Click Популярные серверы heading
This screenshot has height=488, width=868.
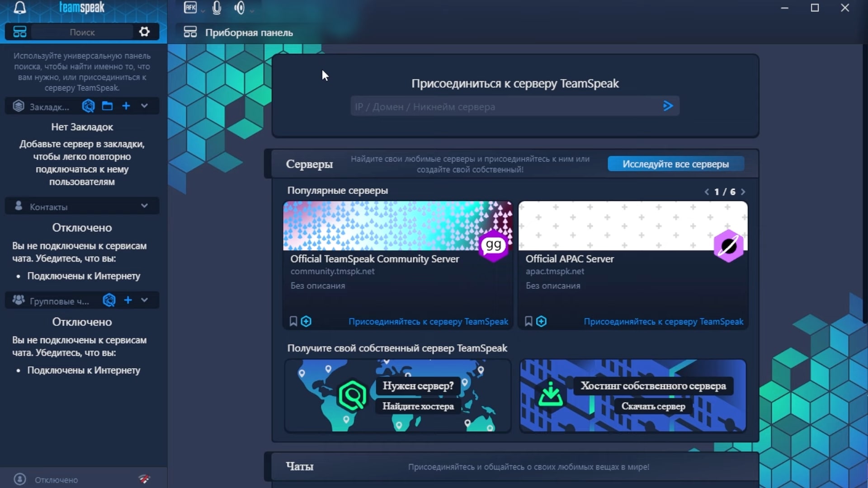pos(337,191)
